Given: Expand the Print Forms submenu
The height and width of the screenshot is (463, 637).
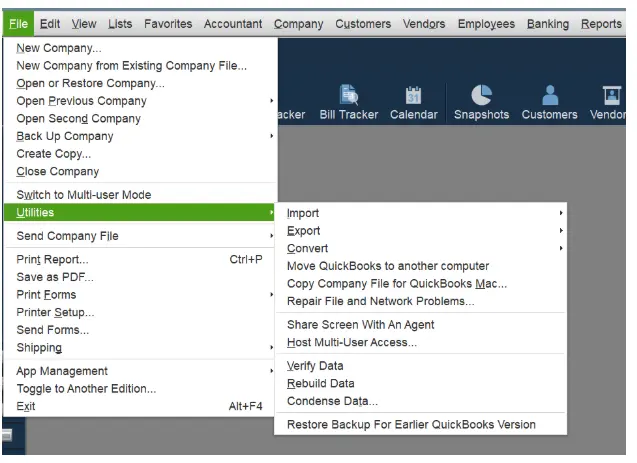Looking at the screenshot, I should [x=140, y=295].
